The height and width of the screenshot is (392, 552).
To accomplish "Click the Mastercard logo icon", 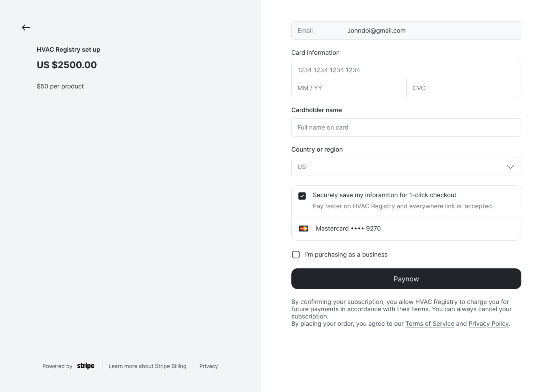I will coord(303,228).
